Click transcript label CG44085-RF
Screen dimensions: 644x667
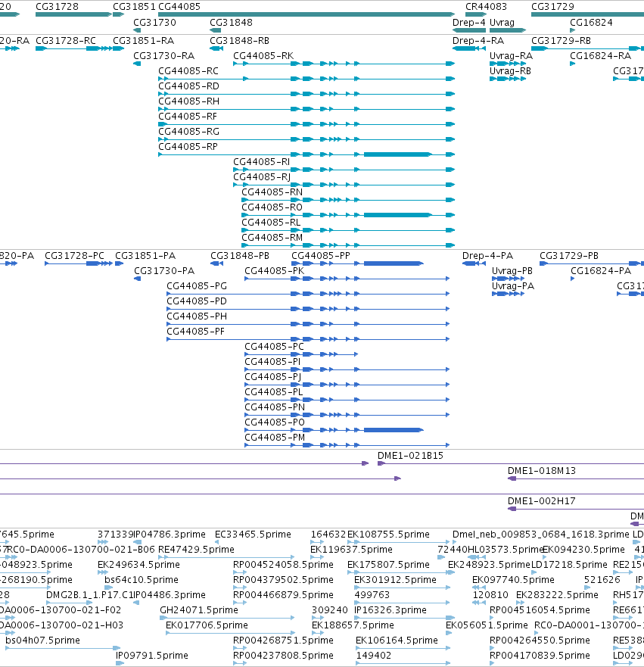(188, 117)
